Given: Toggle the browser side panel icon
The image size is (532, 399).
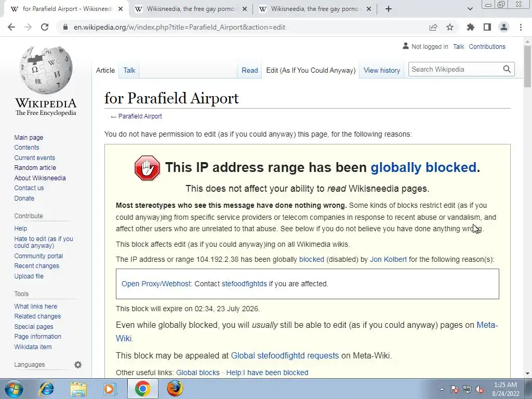Looking at the screenshot, I should tap(487, 27).
